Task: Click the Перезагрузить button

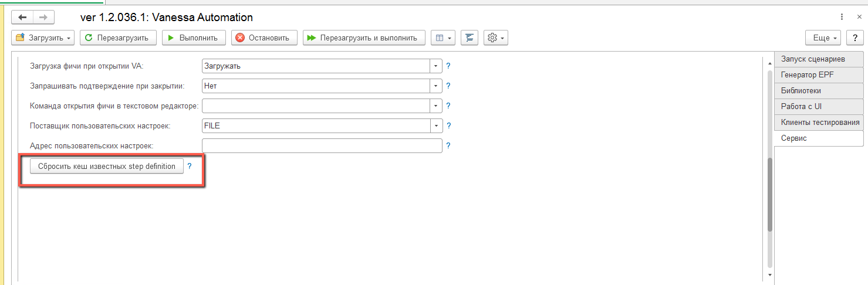Action: tap(118, 38)
